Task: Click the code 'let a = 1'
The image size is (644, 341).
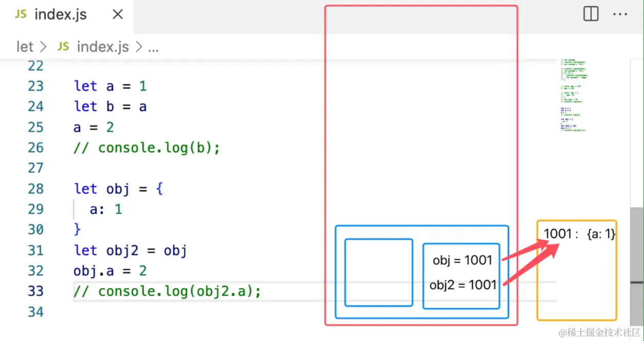Action: tap(111, 86)
